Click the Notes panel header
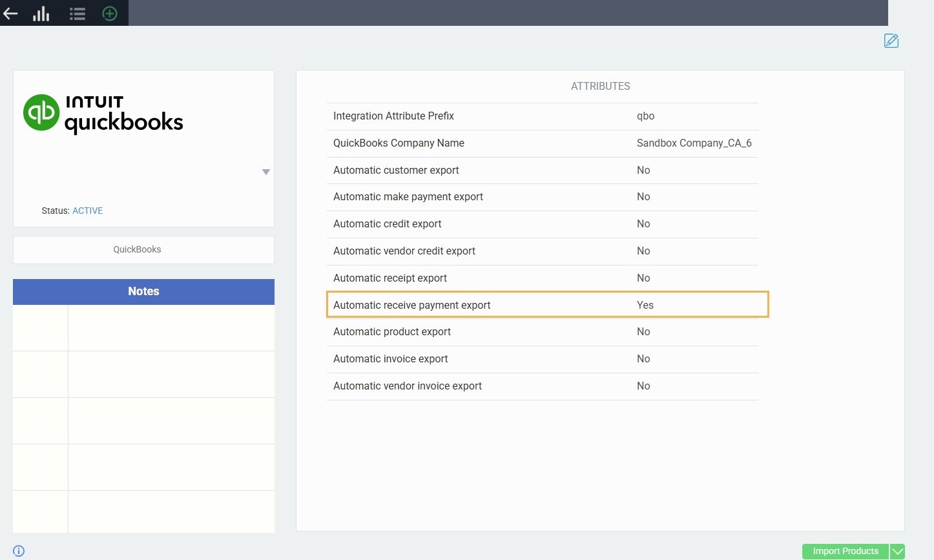This screenshot has width=934, height=560. tap(143, 291)
